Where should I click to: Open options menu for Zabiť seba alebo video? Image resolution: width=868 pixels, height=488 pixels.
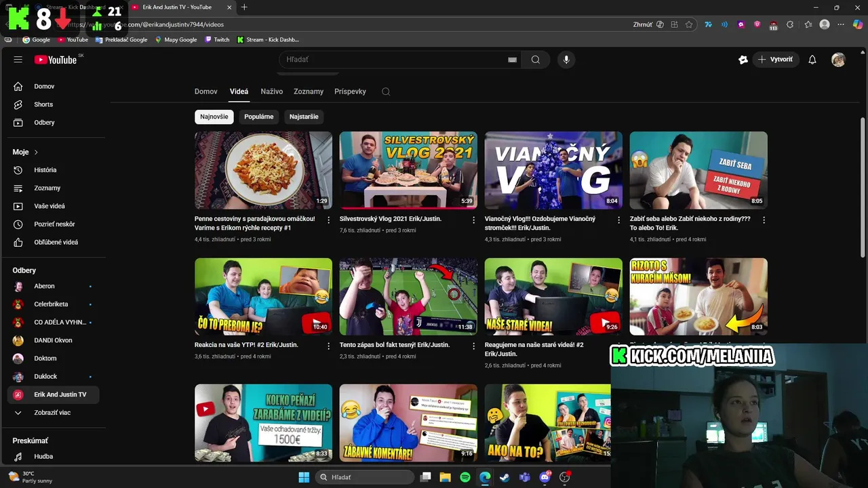[764, 220]
